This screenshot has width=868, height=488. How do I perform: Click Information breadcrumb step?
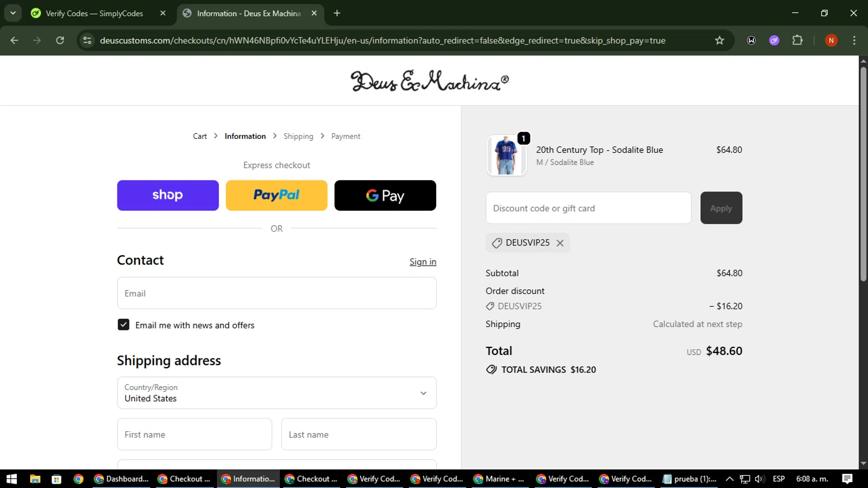[245, 136]
